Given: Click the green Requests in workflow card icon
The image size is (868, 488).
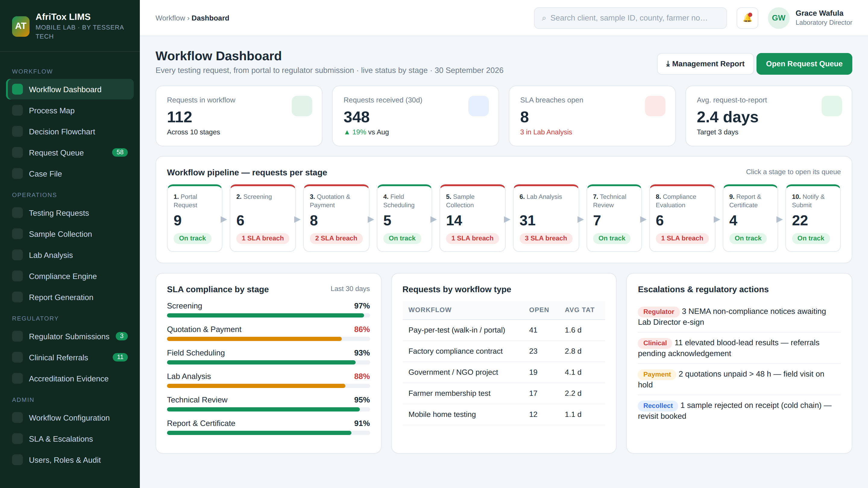Looking at the screenshot, I should point(302,106).
